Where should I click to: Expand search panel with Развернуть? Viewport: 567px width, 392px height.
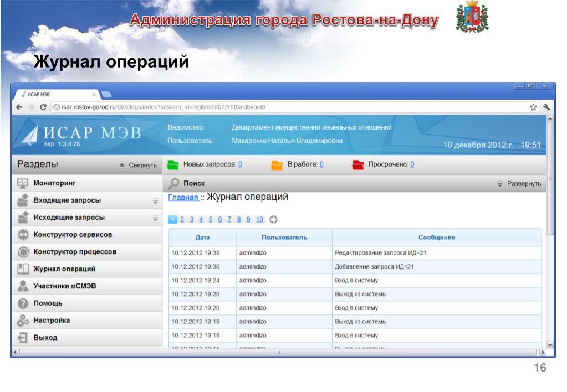(519, 184)
